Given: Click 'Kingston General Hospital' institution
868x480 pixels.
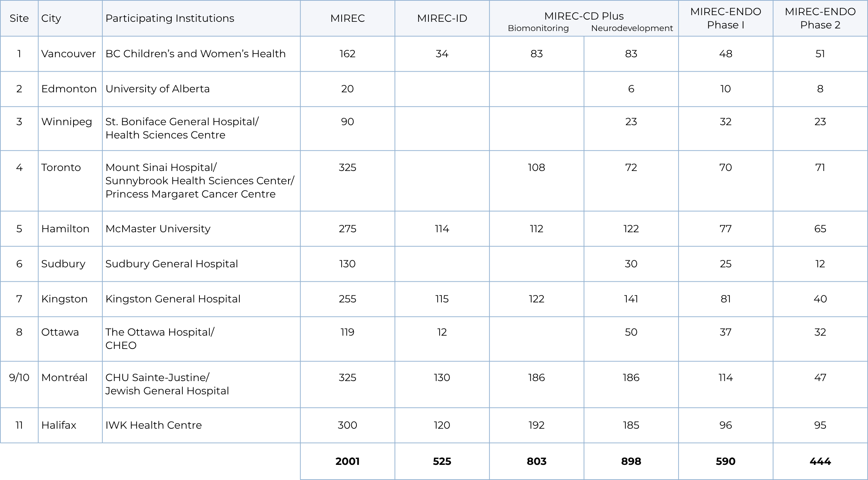Looking at the screenshot, I should pyautogui.click(x=173, y=299).
